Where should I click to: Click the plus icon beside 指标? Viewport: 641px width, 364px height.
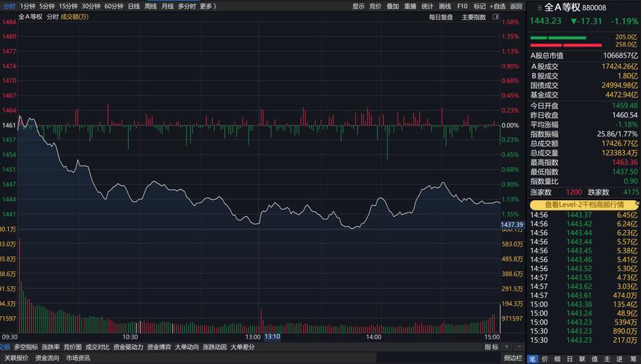[507, 347]
